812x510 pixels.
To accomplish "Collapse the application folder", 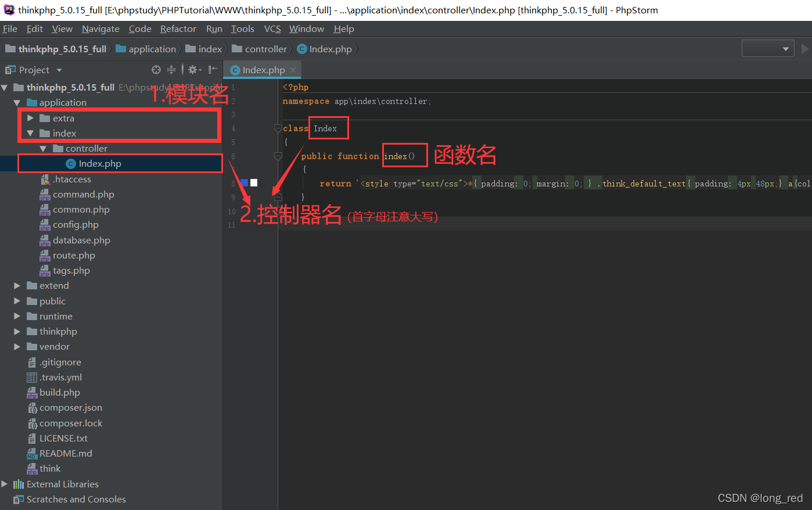I will [x=17, y=103].
